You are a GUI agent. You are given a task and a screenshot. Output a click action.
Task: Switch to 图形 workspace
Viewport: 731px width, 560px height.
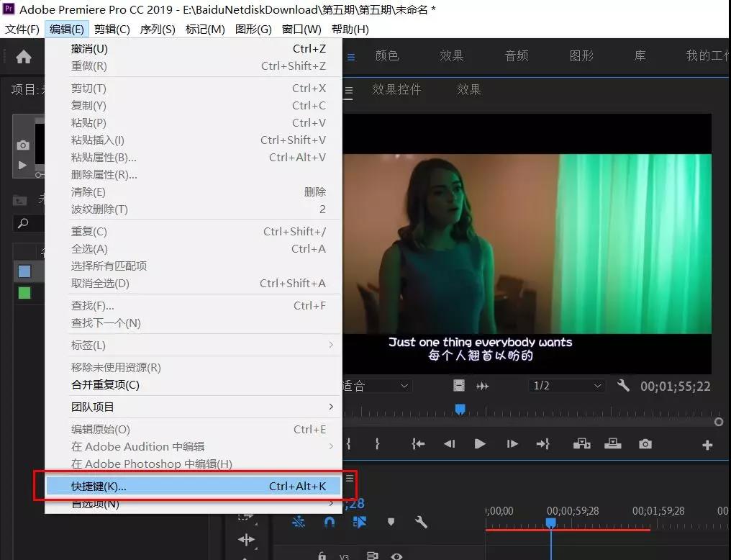pyautogui.click(x=581, y=56)
